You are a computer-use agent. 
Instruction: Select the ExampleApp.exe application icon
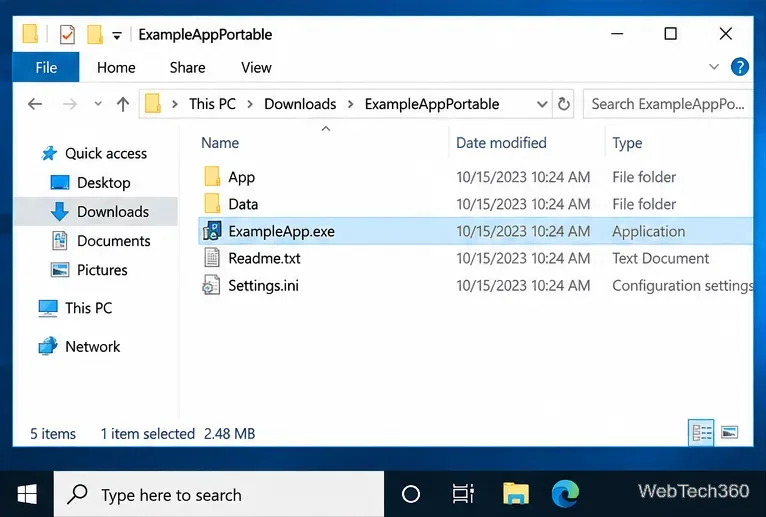[212, 231]
